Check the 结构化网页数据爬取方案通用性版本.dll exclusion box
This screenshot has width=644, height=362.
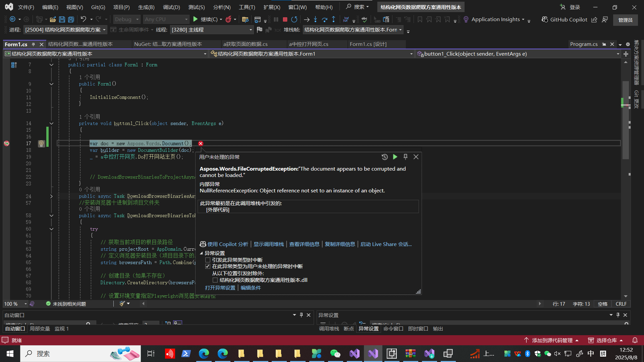[215, 280]
